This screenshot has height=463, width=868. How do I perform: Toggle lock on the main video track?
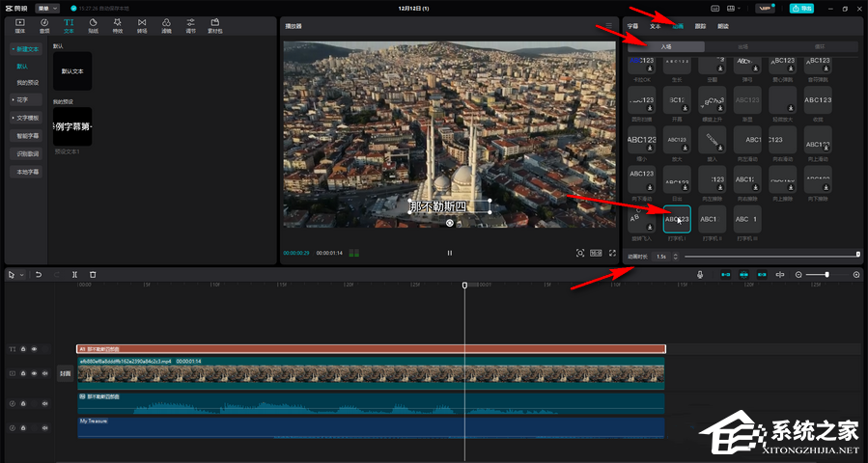pos(22,372)
